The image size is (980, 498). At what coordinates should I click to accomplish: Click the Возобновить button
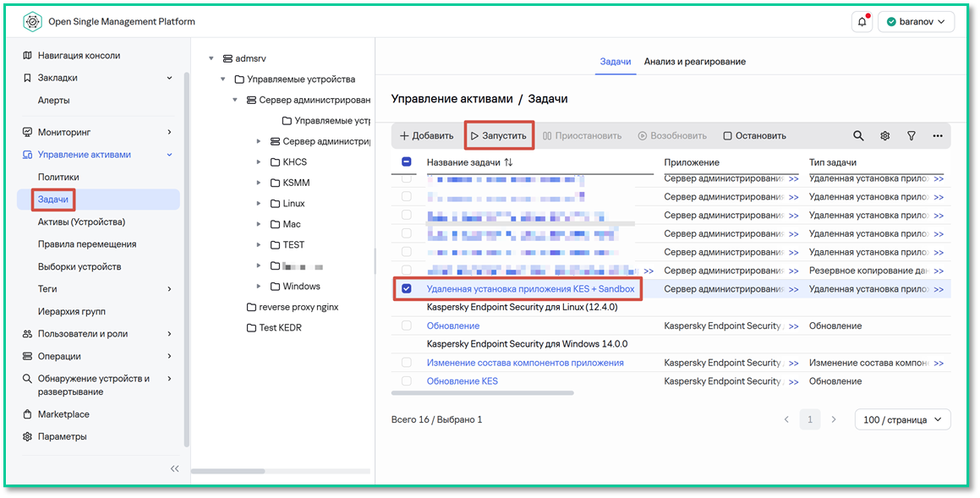672,135
